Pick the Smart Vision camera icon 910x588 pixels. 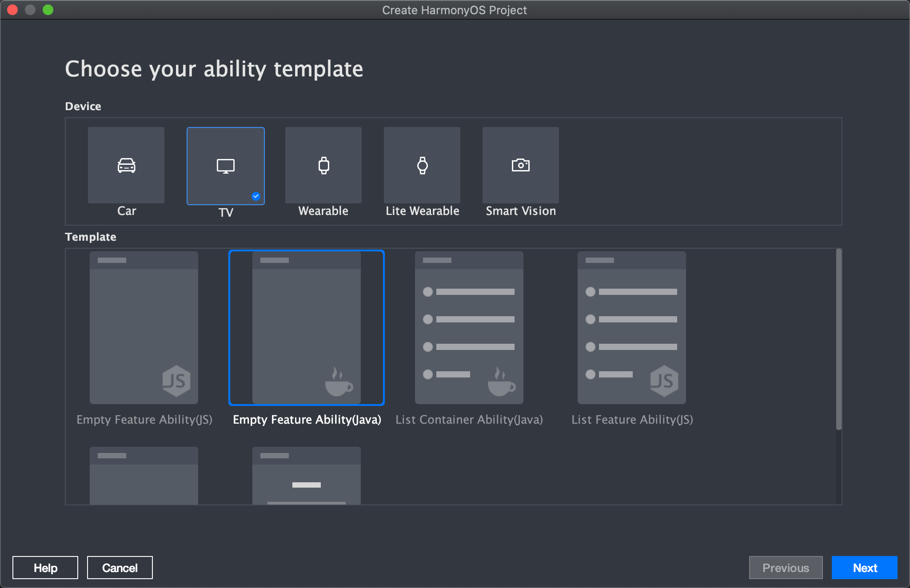521,165
